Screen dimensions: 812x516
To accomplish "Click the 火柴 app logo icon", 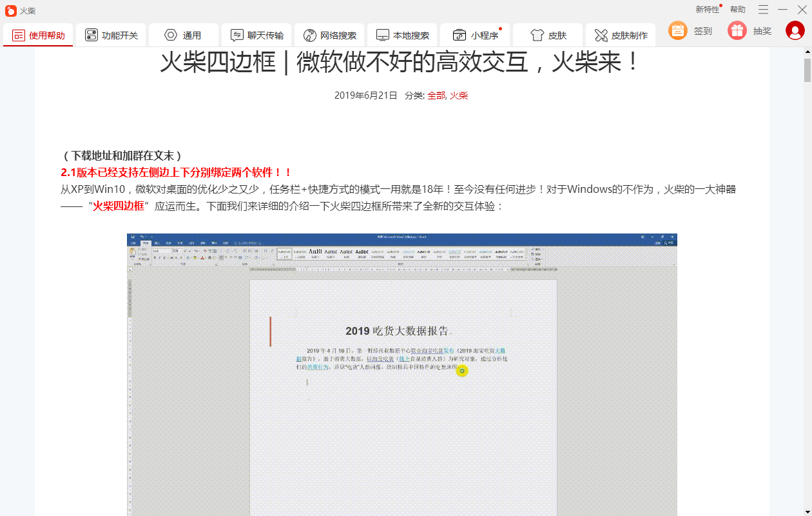I will [10, 10].
